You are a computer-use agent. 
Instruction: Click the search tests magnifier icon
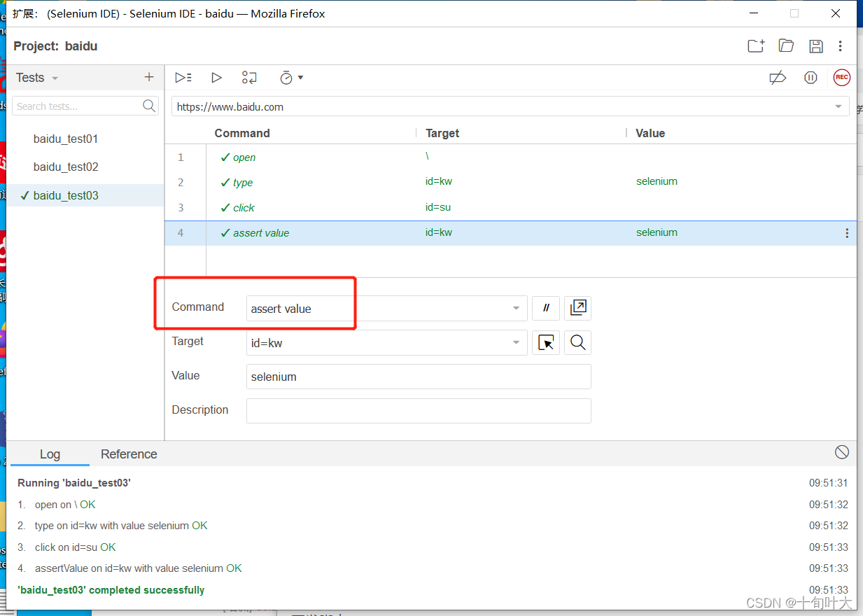tap(149, 106)
